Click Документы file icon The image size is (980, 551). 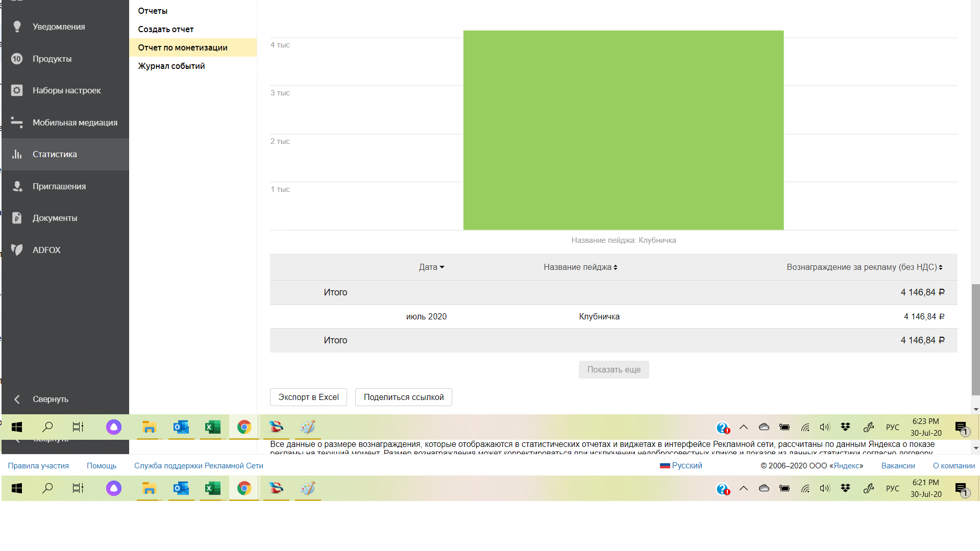17,218
